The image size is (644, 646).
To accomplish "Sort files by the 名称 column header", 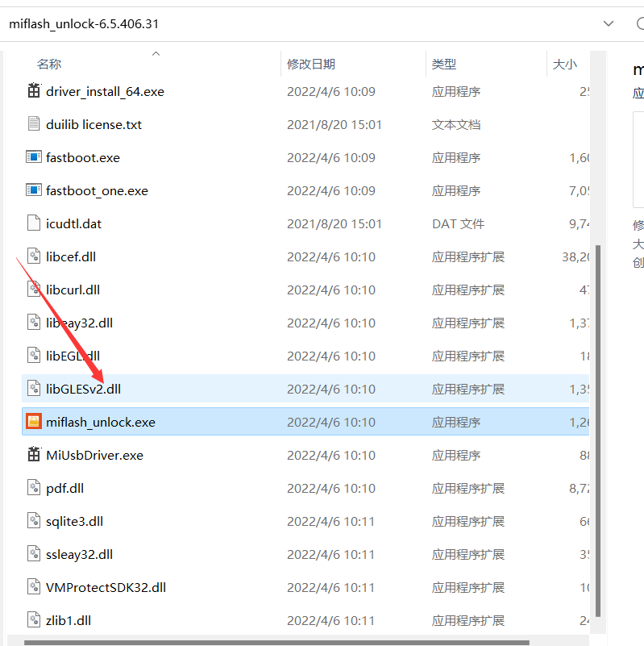I will (x=49, y=64).
